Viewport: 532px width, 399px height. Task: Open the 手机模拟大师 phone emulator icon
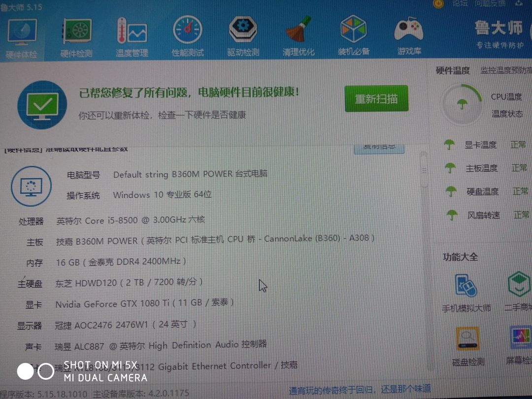tap(466, 286)
